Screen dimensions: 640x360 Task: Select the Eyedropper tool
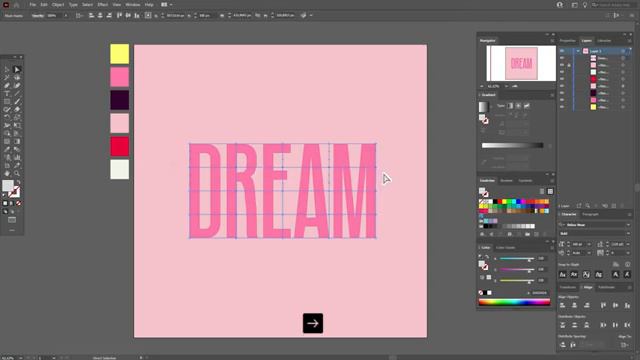7,149
